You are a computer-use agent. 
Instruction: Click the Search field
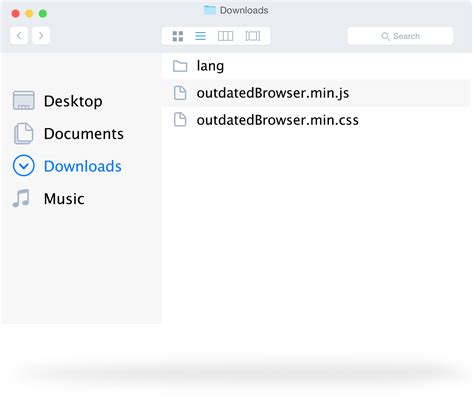click(x=400, y=36)
